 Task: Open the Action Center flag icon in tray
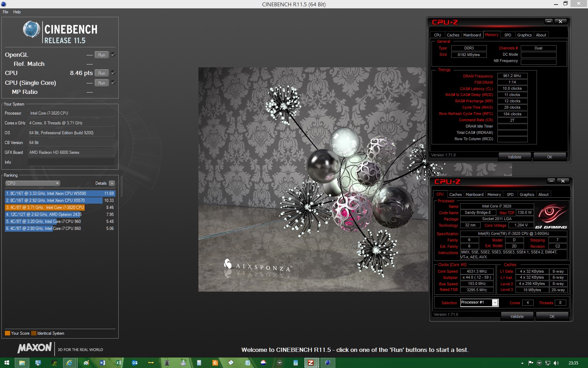pyautogui.click(x=531, y=363)
